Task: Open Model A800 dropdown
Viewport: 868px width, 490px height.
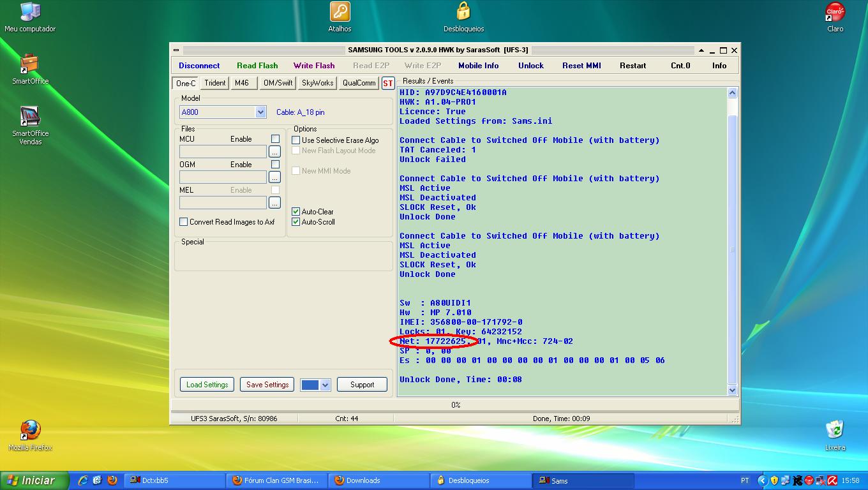Action: (x=260, y=112)
